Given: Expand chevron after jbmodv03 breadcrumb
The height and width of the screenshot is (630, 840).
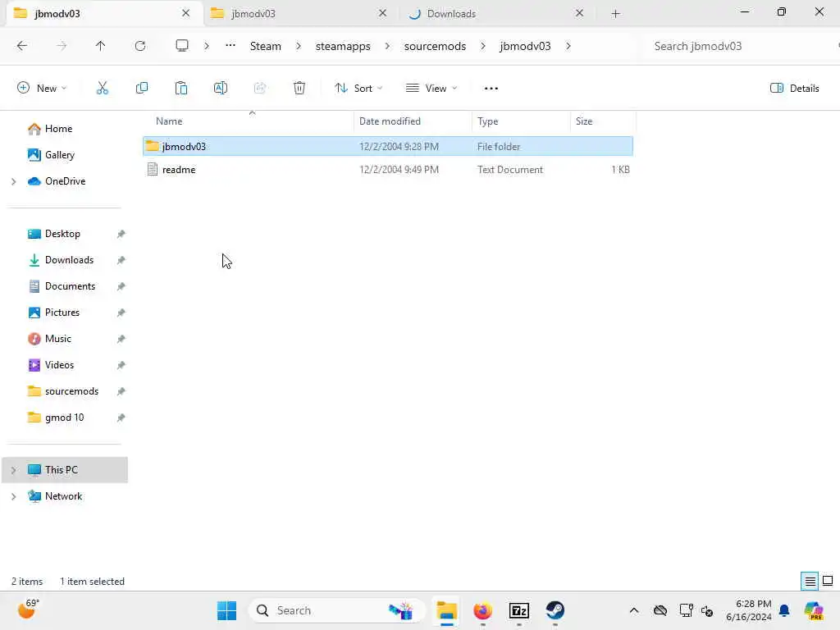Looking at the screenshot, I should (568, 46).
